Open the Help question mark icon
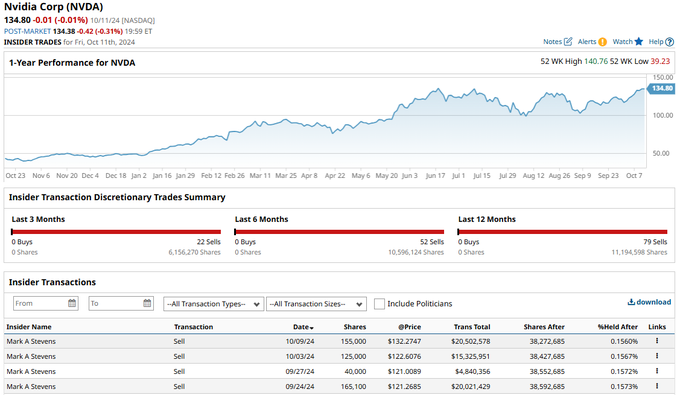Image resolution: width=680 pixels, height=395 pixels. [670, 42]
